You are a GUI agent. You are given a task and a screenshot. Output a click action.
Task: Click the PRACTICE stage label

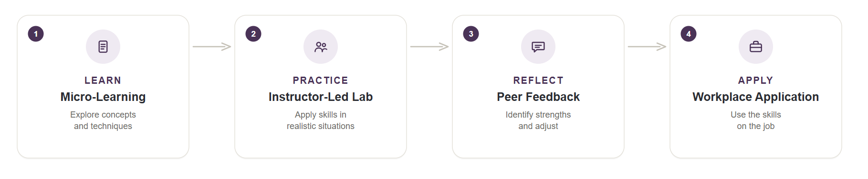tap(321, 80)
